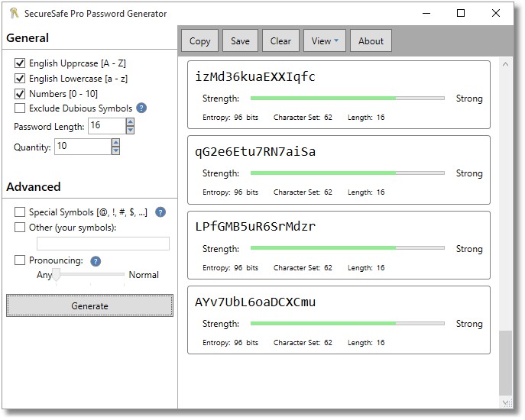
Task: Click the Copy toolbar button
Action: point(199,41)
